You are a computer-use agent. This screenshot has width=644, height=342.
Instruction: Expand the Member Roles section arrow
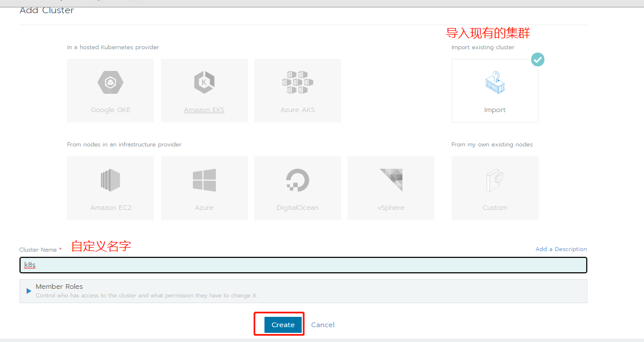click(29, 291)
